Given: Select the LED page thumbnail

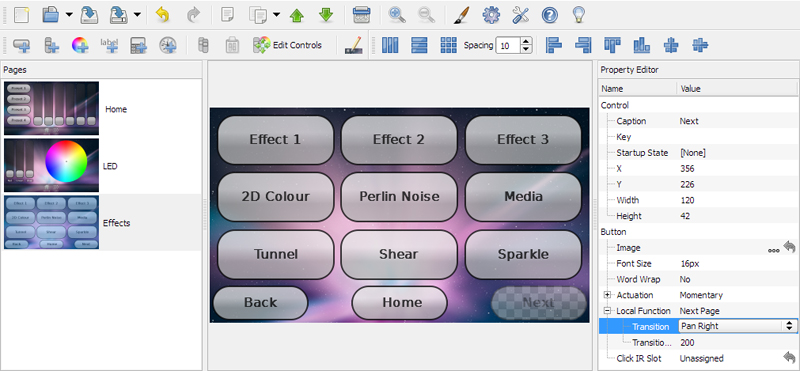Looking at the screenshot, I should tap(52, 165).
